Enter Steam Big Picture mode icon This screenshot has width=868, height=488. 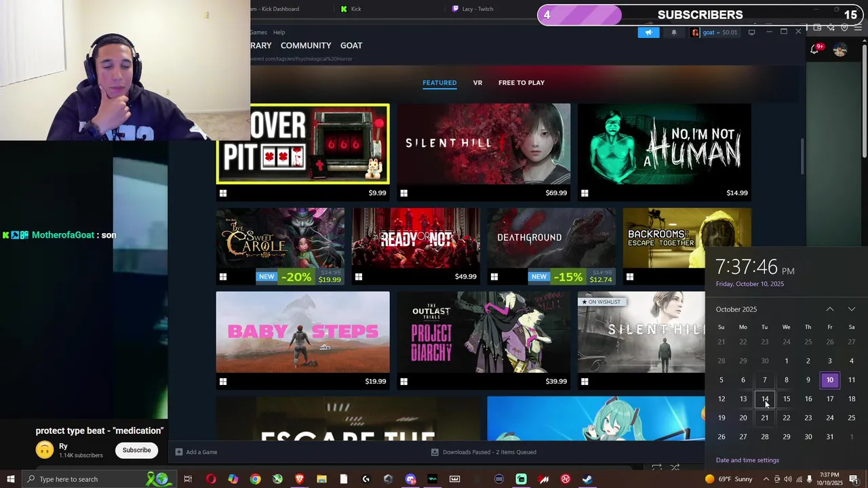(751, 32)
